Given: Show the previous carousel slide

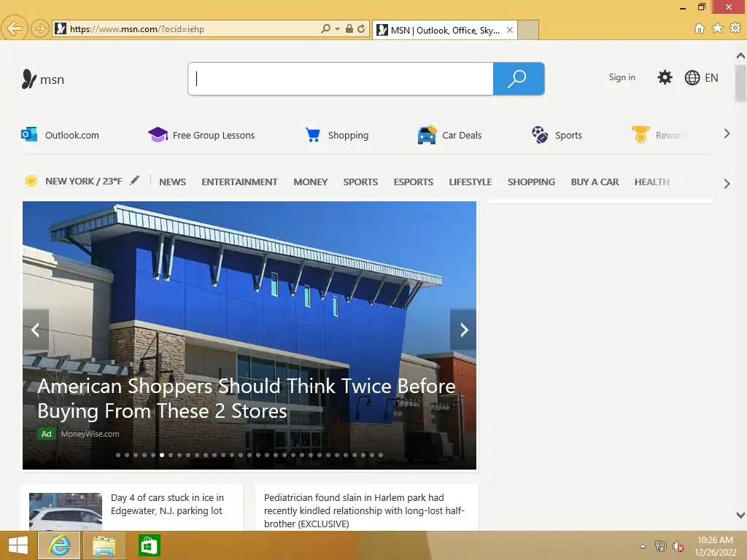Looking at the screenshot, I should (36, 330).
